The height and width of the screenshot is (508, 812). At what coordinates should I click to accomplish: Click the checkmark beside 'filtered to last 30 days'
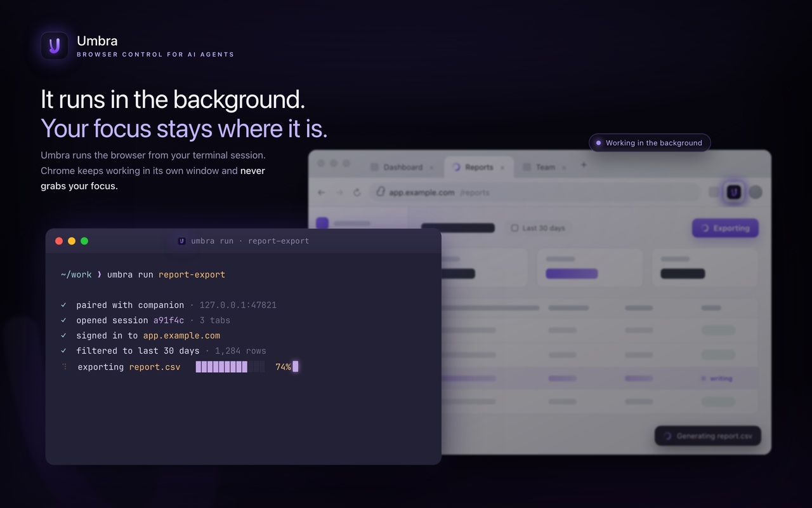tap(63, 351)
